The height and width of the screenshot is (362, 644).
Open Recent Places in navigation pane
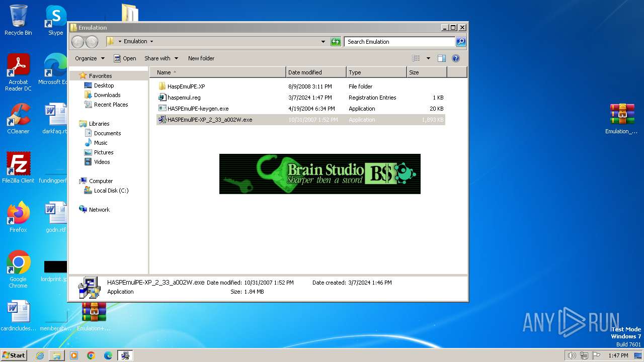(111, 105)
